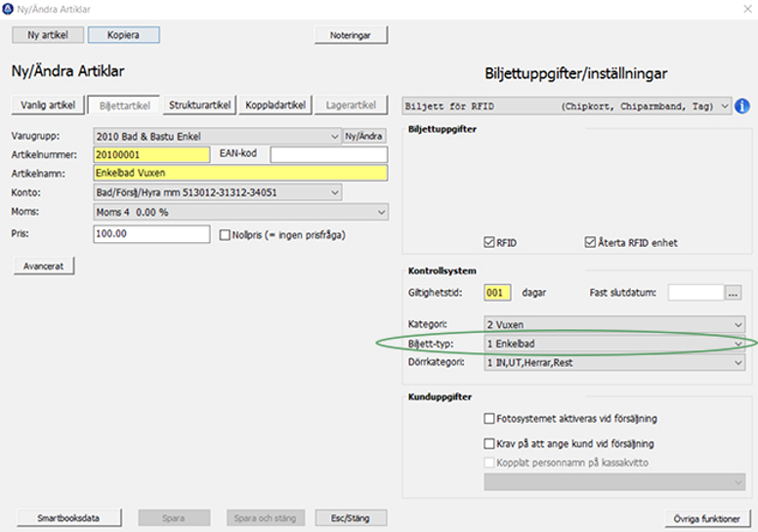The height and width of the screenshot is (532, 758).
Task: Open the Kategori dropdown showing 2 Vuxen
Action: pos(614,324)
